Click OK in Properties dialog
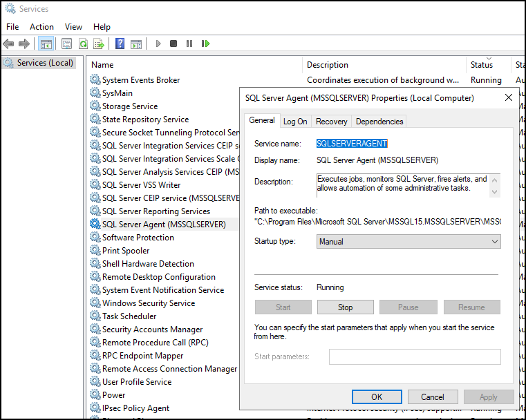 [377, 397]
